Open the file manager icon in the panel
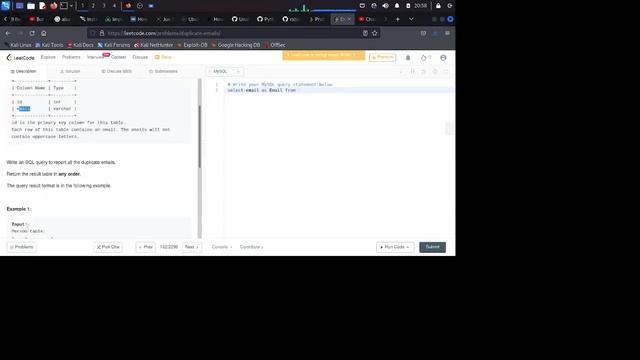This screenshot has height=360, width=640. [31, 6]
